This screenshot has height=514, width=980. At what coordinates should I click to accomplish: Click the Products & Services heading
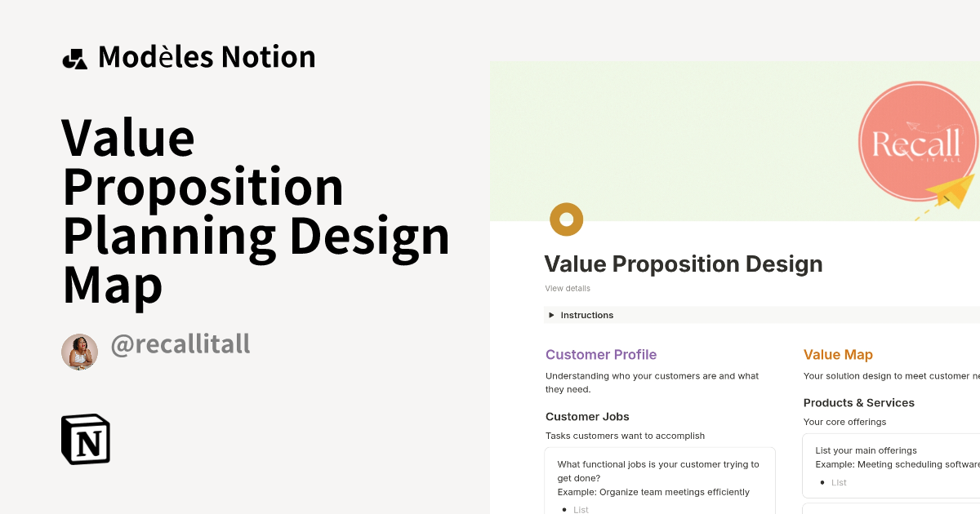(859, 402)
